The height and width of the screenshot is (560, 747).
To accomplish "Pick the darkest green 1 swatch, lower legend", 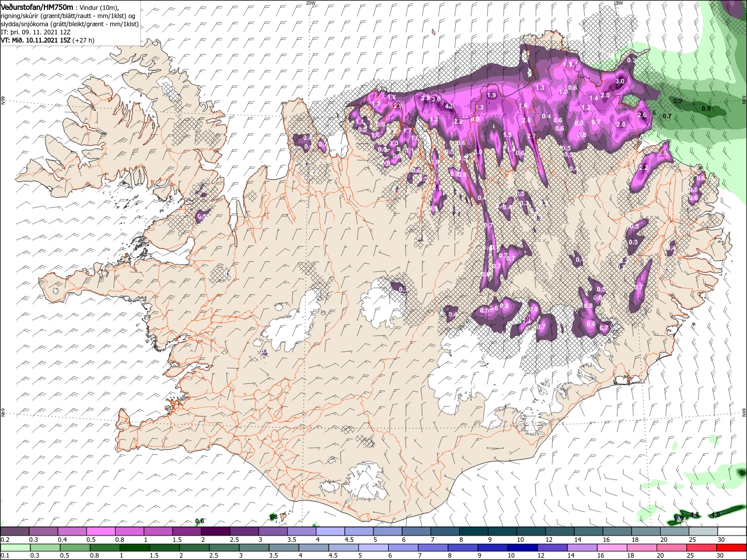I will pyautogui.click(x=134, y=548).
